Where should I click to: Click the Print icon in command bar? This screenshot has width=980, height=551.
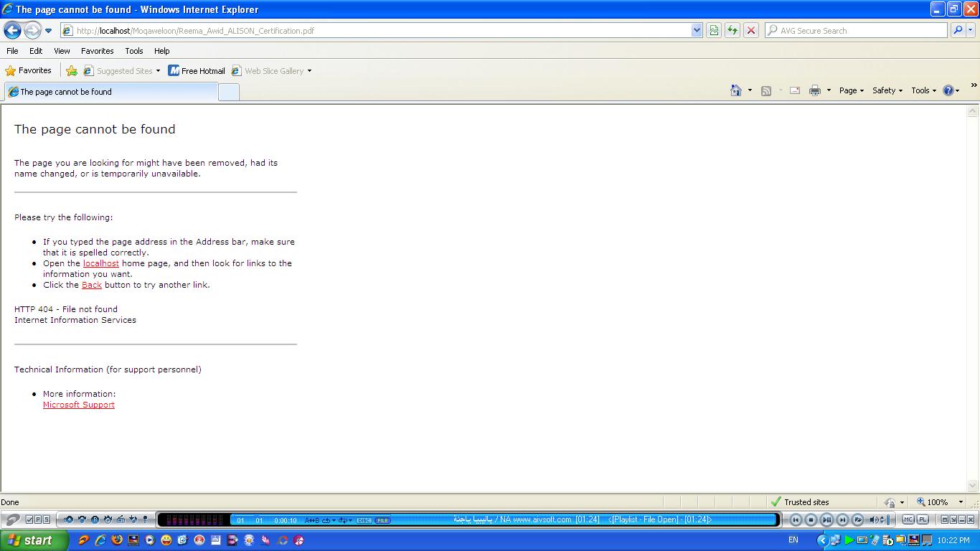click(815, 90)
